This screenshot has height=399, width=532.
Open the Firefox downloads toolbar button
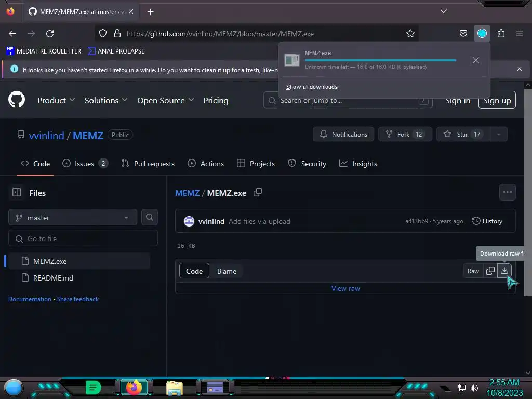(x=482, y=34)
